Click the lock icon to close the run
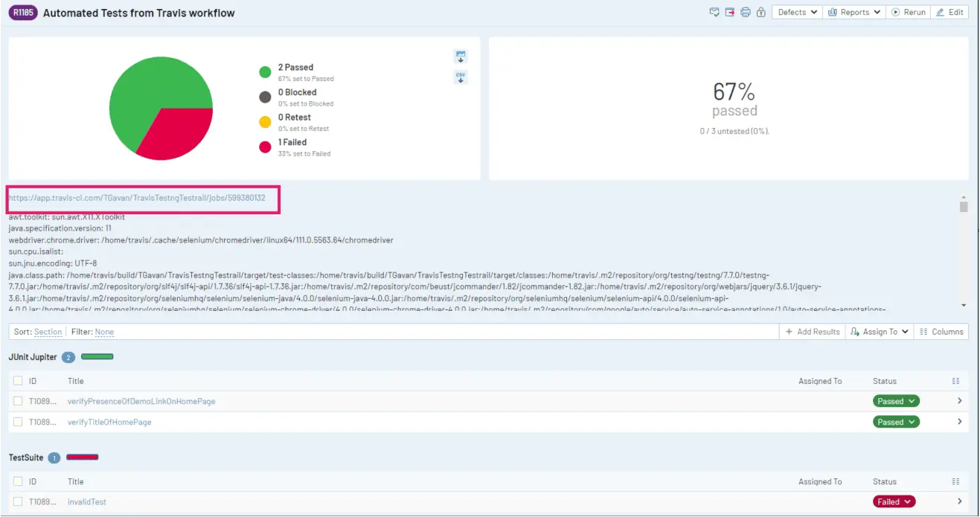The height and width of the screenshot is (517, 980). point(761,12)
